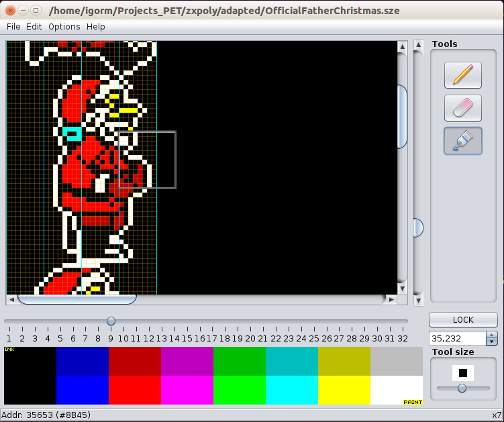
Task: Click the canvas scroll up arrow
Action: [x=403, y=47]
